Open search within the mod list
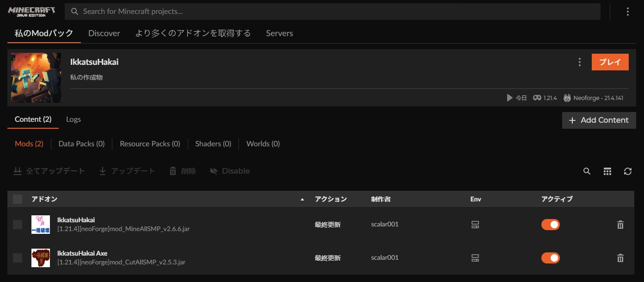This screenshot has height=282, width=644. click(x=586, y=171)
